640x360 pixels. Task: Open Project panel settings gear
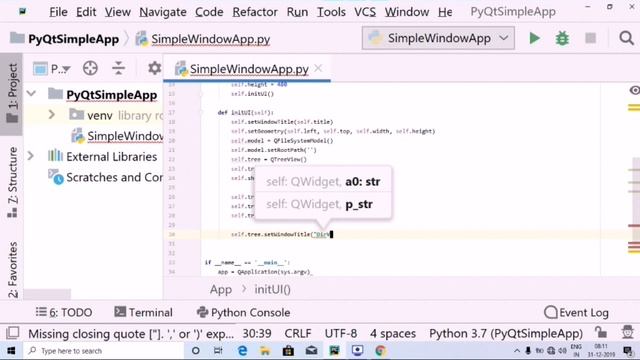tap(154, 68)
